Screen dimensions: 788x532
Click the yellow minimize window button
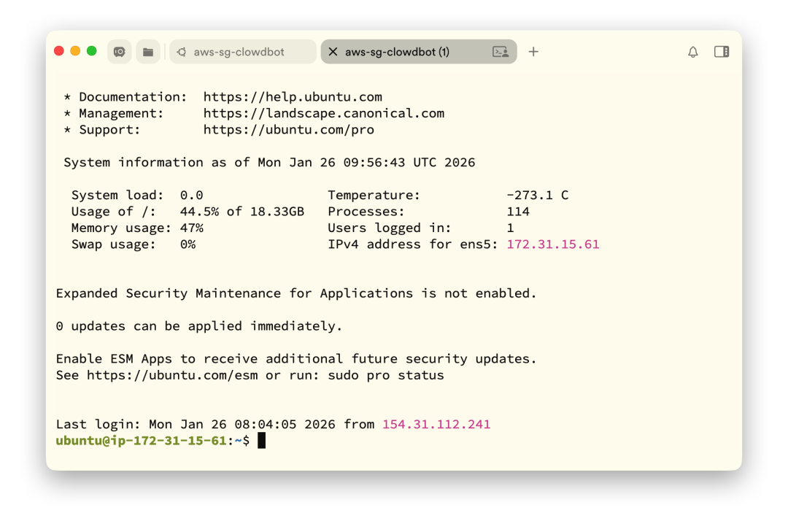(x=75, y=51)
